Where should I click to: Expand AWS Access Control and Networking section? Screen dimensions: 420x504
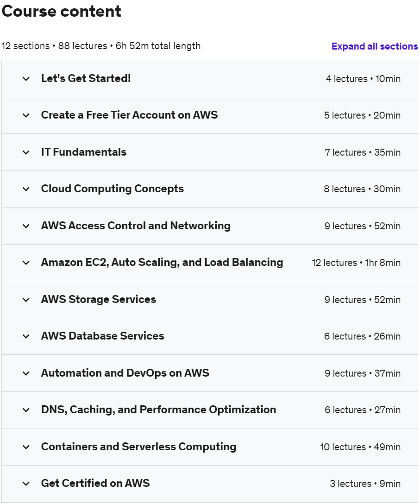click(136, 226)
